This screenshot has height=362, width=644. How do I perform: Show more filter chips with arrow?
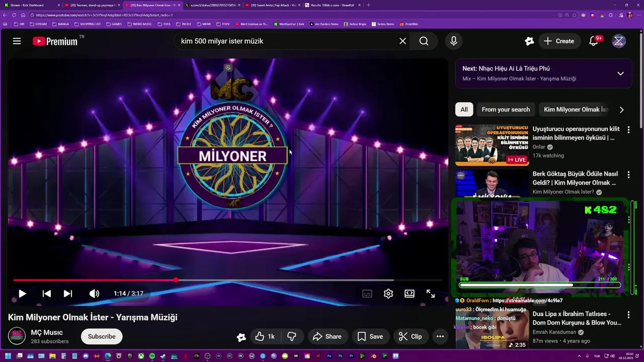point(621,110)
